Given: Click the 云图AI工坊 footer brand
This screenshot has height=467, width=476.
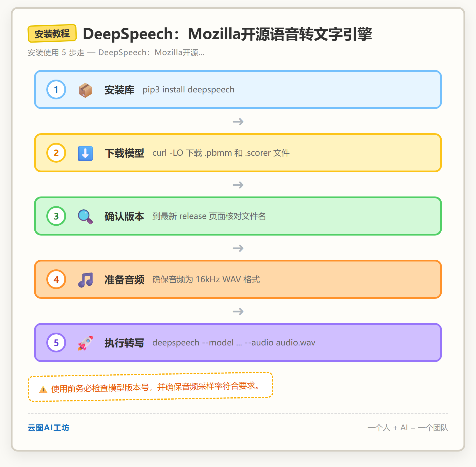Looking at the screenshot, I should point(48,428).
